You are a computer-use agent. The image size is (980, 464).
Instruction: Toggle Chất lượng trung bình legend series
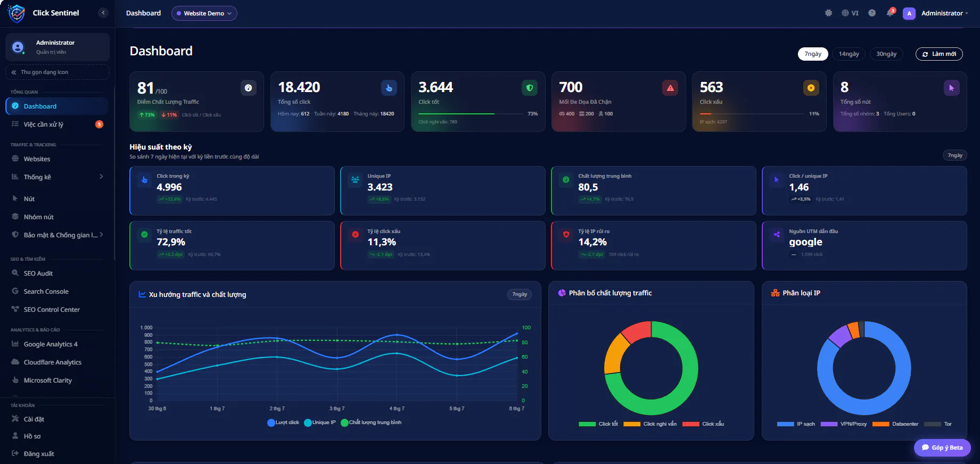(x=371, y=422)
